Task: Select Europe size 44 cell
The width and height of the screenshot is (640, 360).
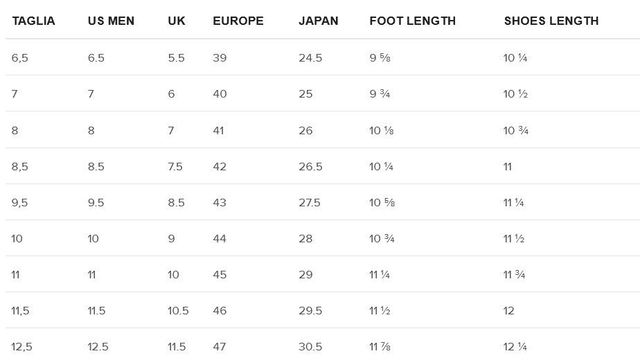Action: pos(220,238)
